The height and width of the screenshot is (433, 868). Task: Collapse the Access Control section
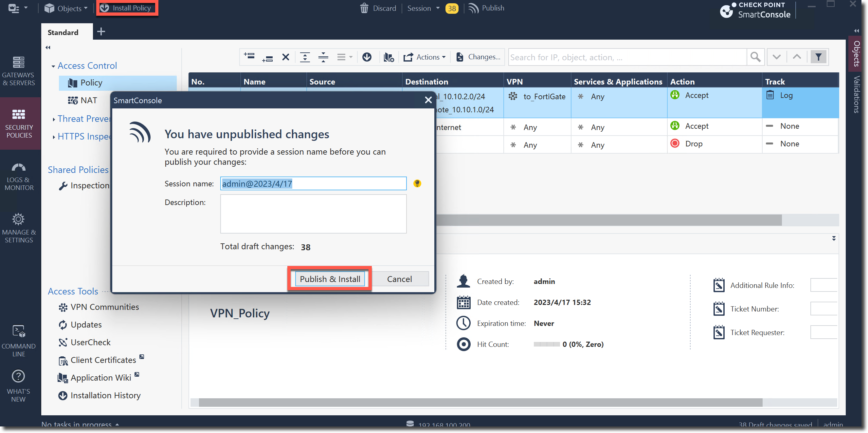pos(53,66)
